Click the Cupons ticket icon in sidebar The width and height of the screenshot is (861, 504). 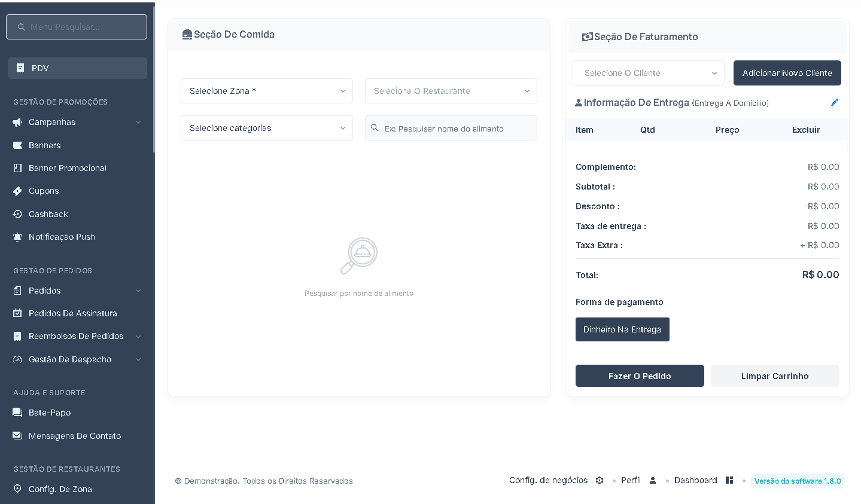[17, 191]
